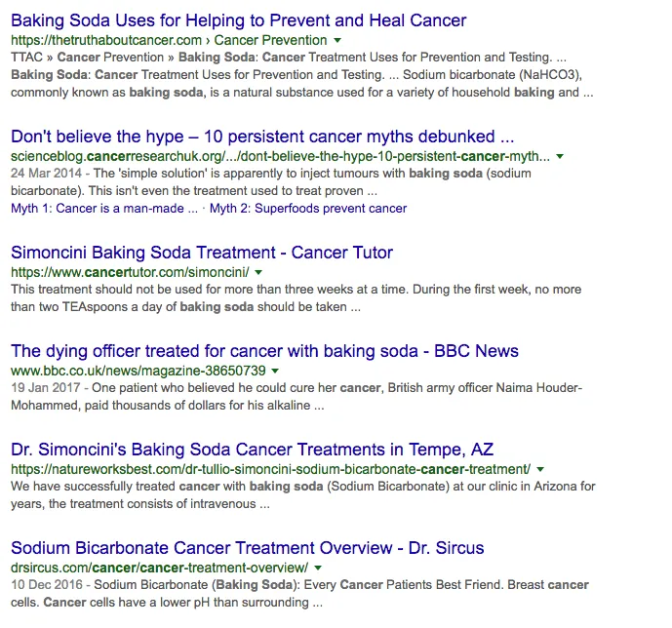The height and width of the screenshot is (628, 672).
Task: Click the natureworksbest.com green URL text
Action: click(x=270, y=469)
